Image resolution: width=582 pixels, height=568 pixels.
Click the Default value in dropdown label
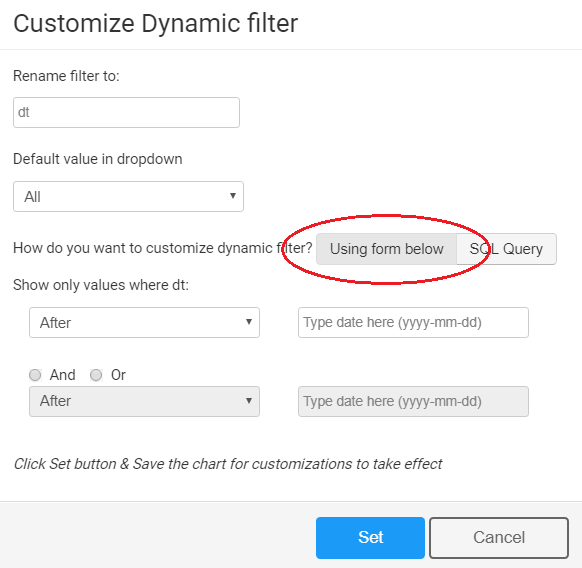[98, 159]
